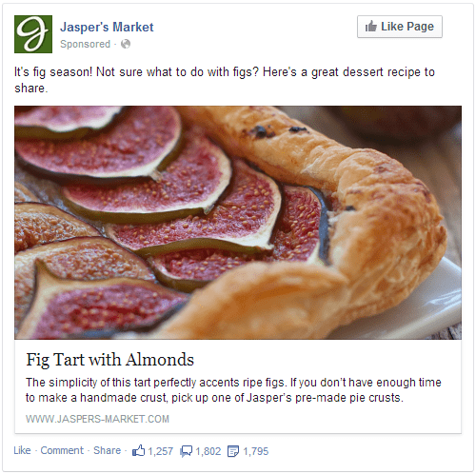476x474 pixels.
Task: Click the fig season post text
Action: pos(225,80)
